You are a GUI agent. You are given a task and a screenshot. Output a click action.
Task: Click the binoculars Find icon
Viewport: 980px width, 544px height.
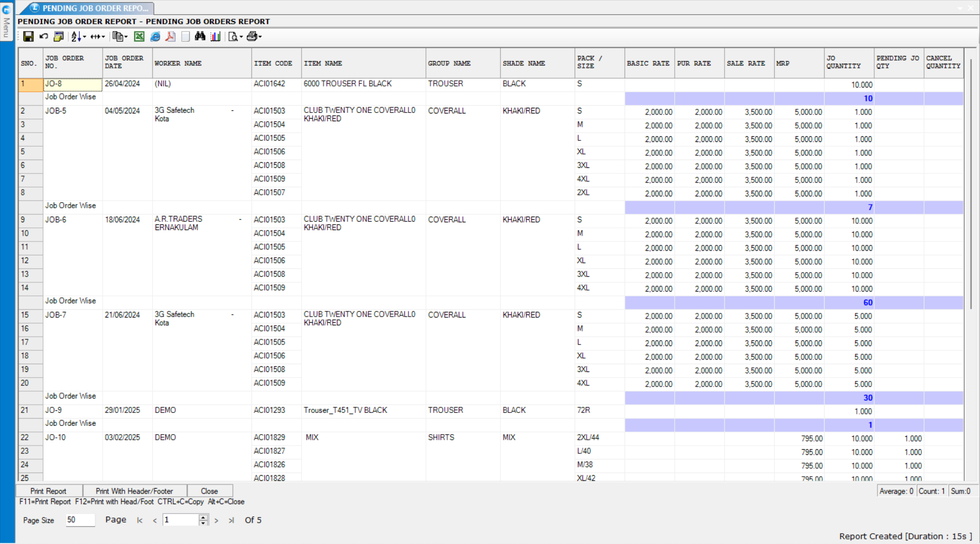pyautogui.click(x=200, y=36)
